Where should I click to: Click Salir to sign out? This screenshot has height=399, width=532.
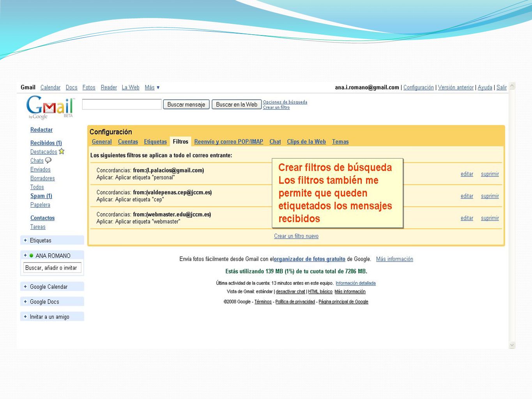502,87
